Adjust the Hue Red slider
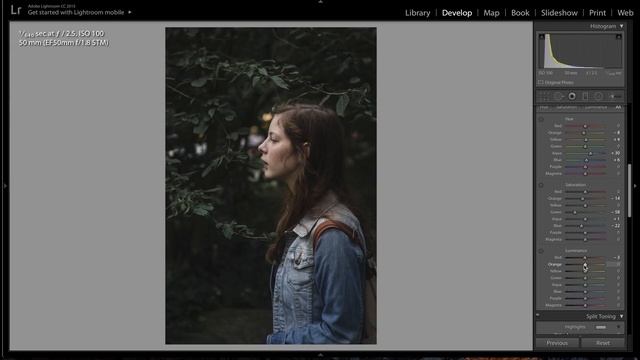The height and width of the screenshot is (360, 640). point(585,126)
